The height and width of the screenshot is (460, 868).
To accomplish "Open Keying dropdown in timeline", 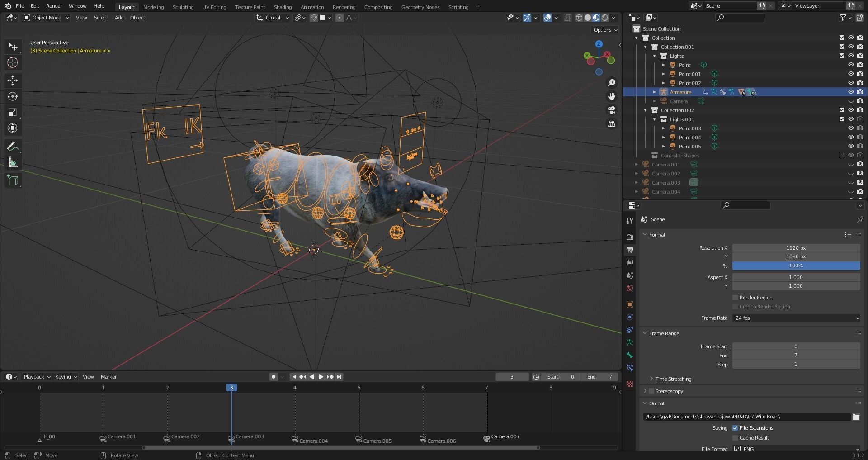I will (66, 377).
